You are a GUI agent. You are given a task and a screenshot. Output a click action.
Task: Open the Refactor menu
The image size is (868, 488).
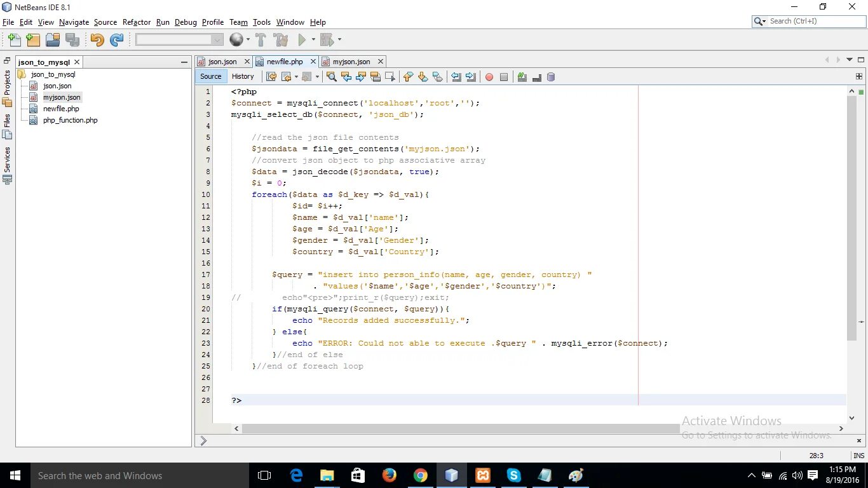coord(137,22)
